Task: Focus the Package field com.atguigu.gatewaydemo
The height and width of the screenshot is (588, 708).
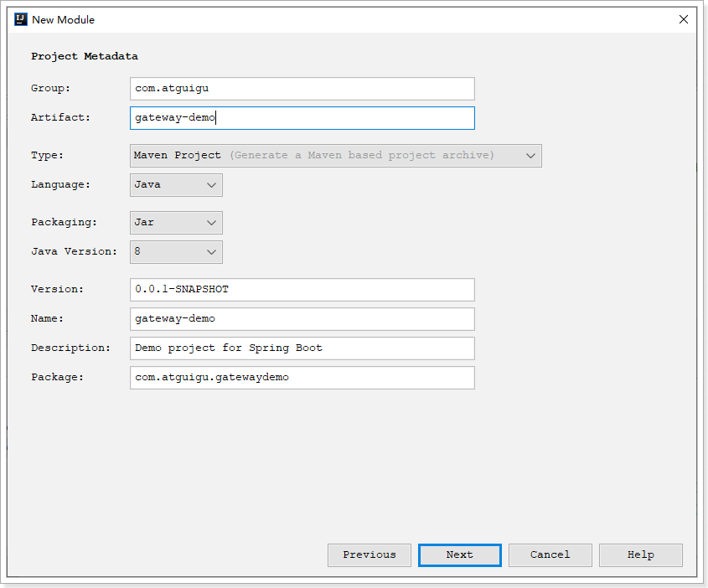Action: click(302, 378)
